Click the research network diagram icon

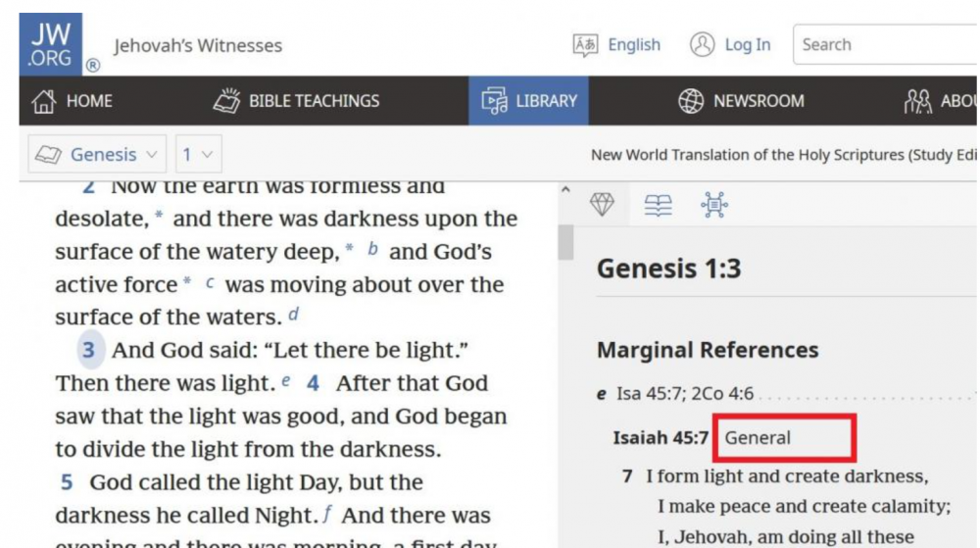(712, 204)
